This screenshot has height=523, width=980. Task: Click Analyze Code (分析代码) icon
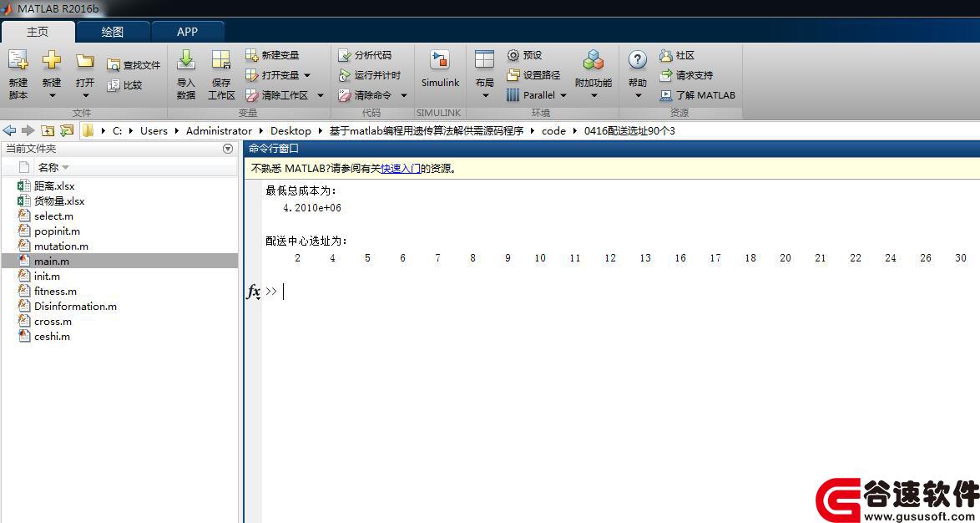(345, 55)
